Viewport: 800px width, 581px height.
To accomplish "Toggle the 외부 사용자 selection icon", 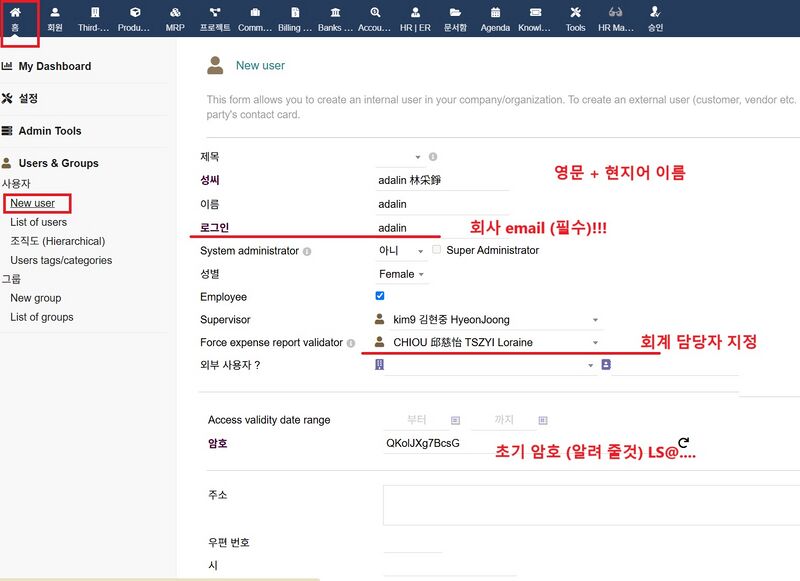I will point(605,366).
